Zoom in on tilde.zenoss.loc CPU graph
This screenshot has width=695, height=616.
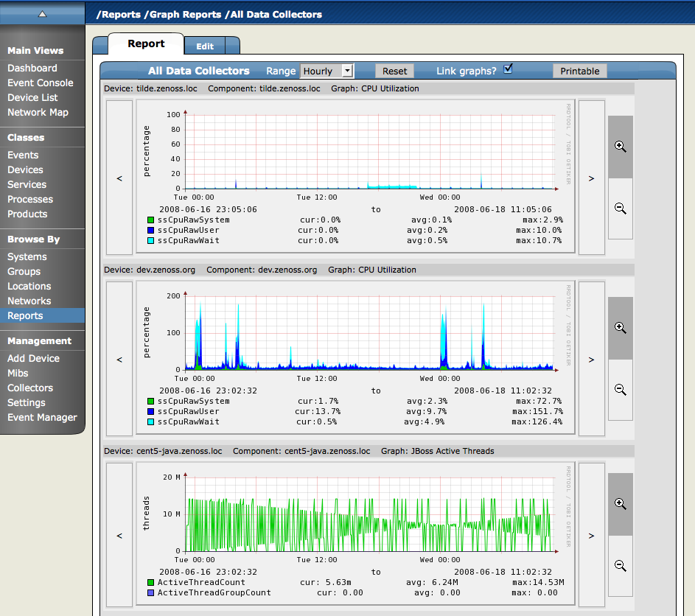tap(620, 147)
